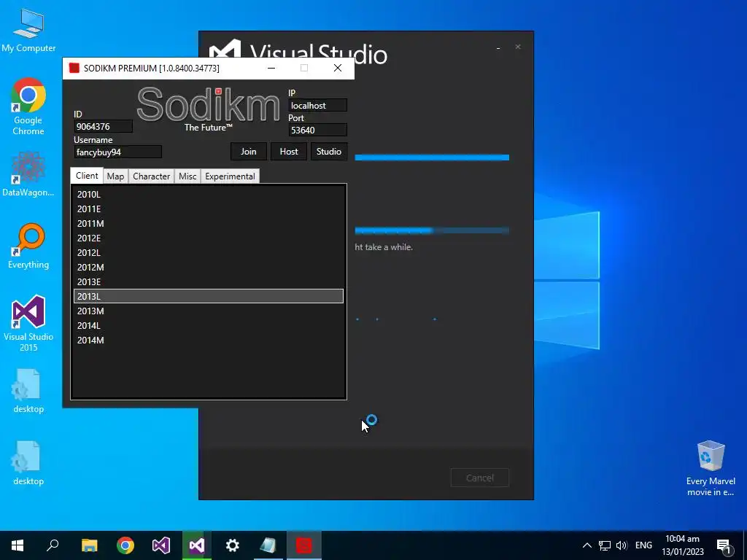747x560 pixels.
Task: Show hidden system tray icons
Action: 587,545
